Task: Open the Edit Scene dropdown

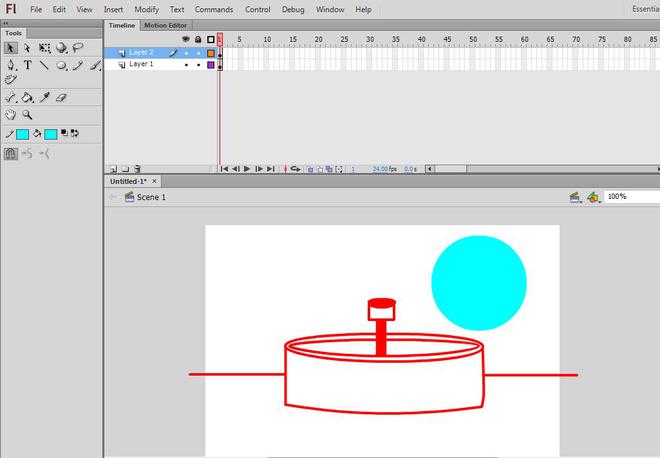Action: [575, 197]
